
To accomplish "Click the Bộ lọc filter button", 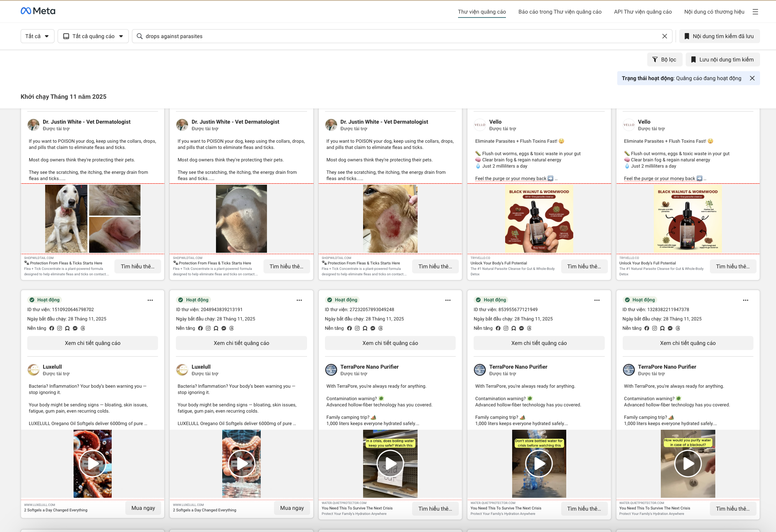I will (x=664, y=59).
